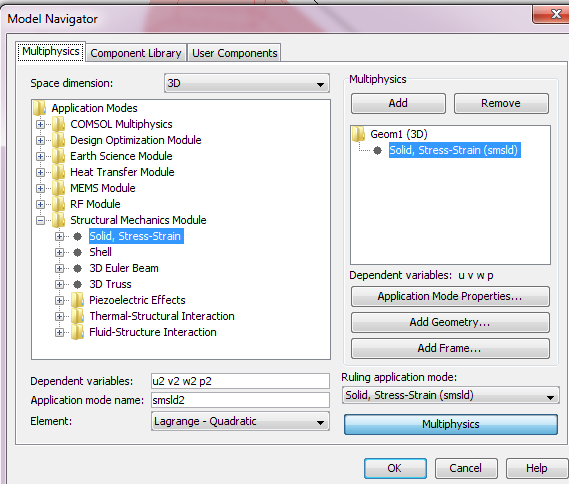Click the Fluid-Structure Interaction folder icon

point(77,332)
